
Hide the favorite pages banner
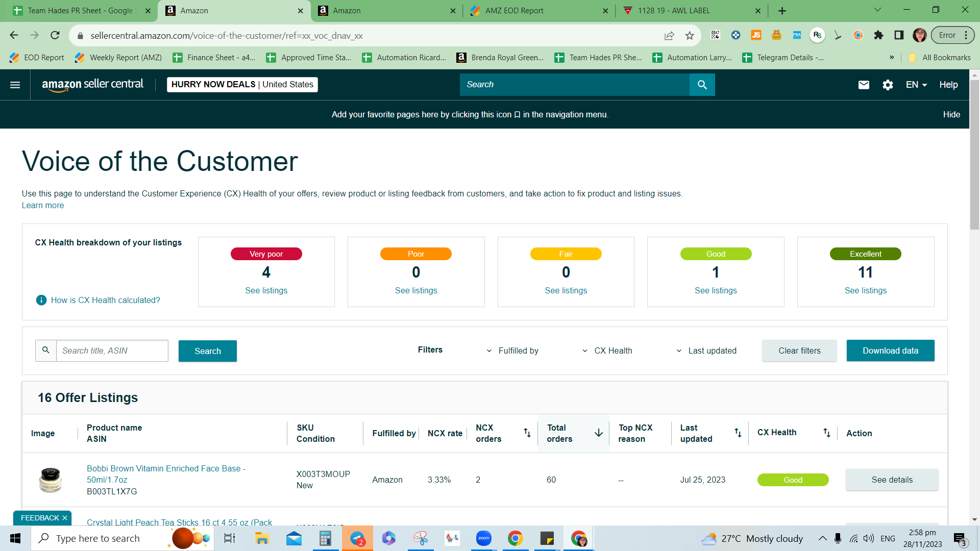(x=951, y=115)
